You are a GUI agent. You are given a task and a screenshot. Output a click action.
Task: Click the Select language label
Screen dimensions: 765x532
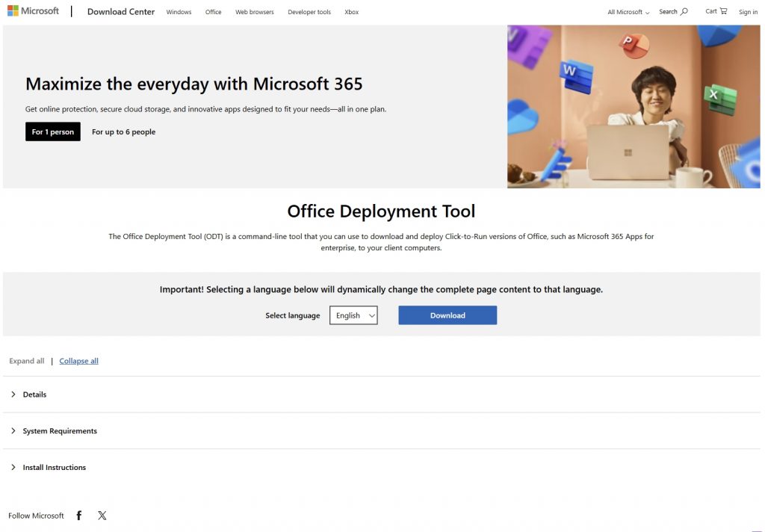coord(293,315)
